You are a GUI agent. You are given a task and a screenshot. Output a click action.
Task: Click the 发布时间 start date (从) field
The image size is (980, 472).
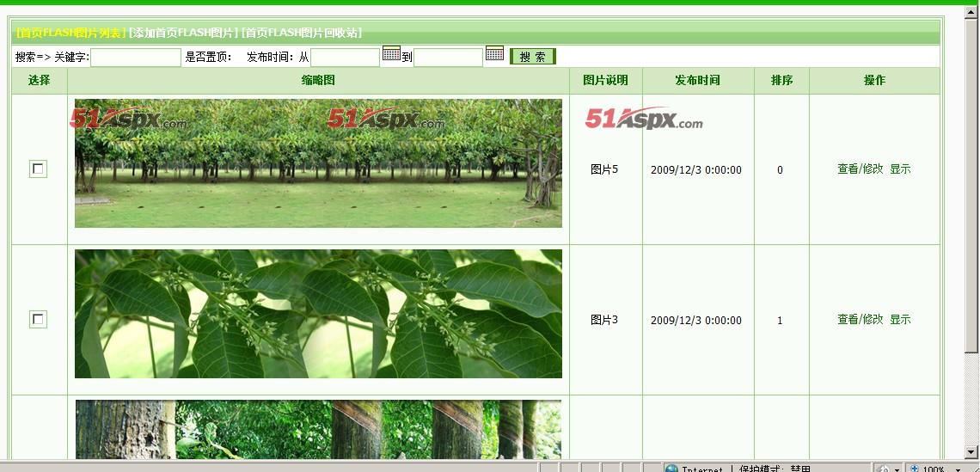click(345, 58)
